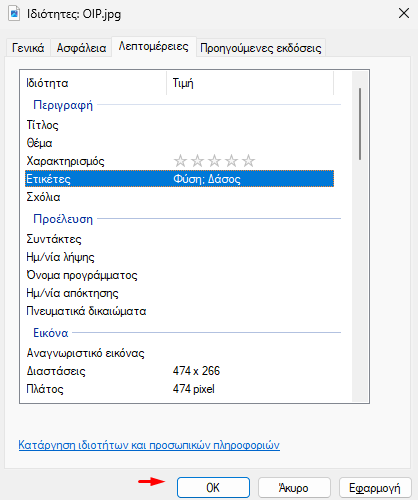Set rating to third star
Image resolution: width=418 pixels, height=500 pixels.
pyautogui.click(x=214, y=161)
